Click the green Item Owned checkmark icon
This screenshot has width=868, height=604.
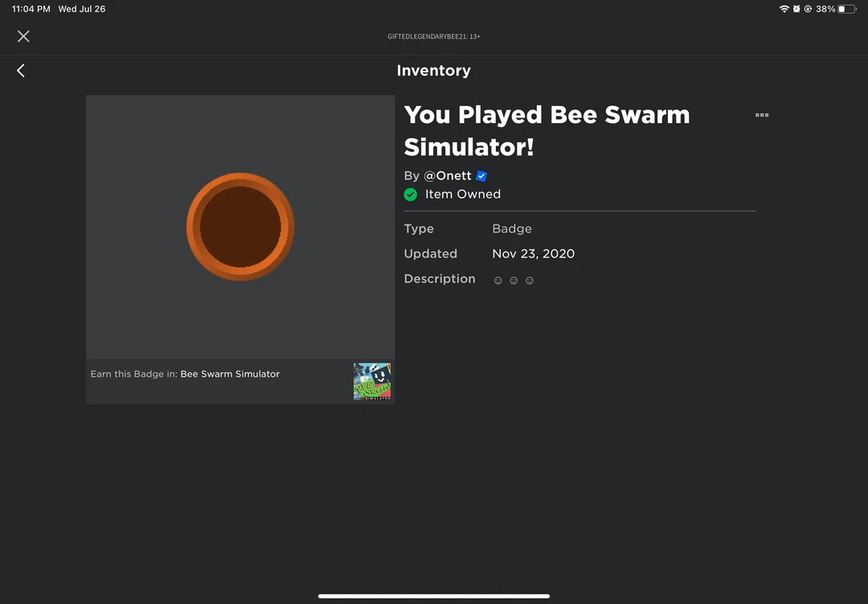(x=411, y=195)
